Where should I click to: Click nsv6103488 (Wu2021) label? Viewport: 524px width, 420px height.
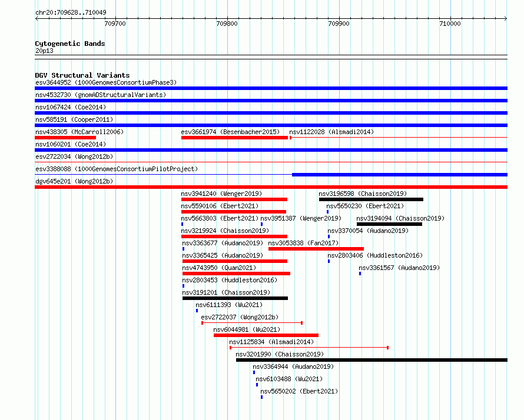pyautogui.click(x=290, y=379)
